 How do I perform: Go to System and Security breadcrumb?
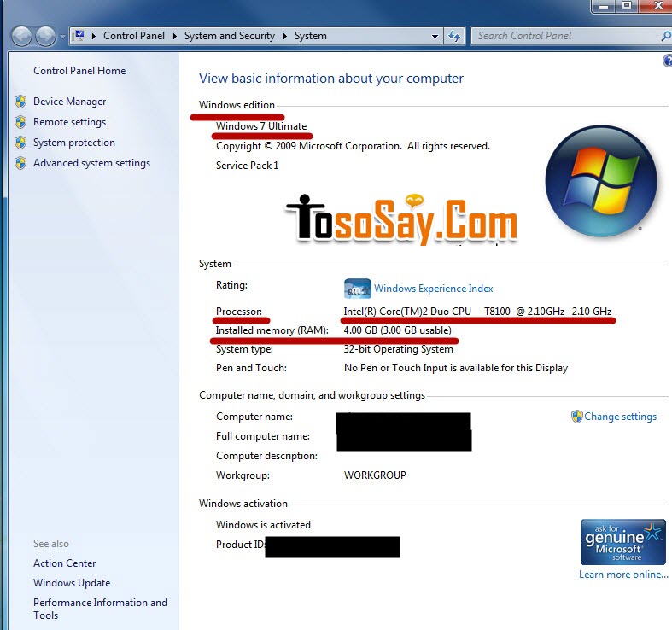pyautogui.click(x=229, y=36)
